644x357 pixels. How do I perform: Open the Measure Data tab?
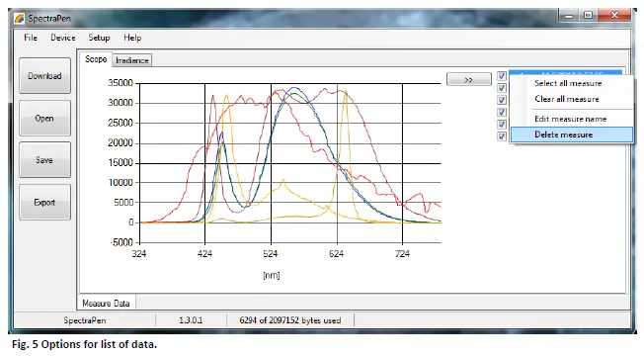106,304
